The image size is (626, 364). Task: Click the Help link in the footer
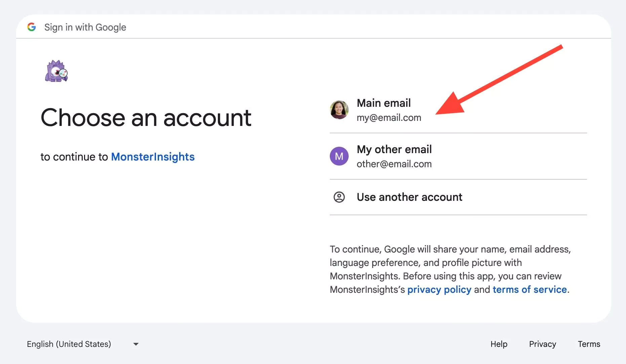coord(499,344)
